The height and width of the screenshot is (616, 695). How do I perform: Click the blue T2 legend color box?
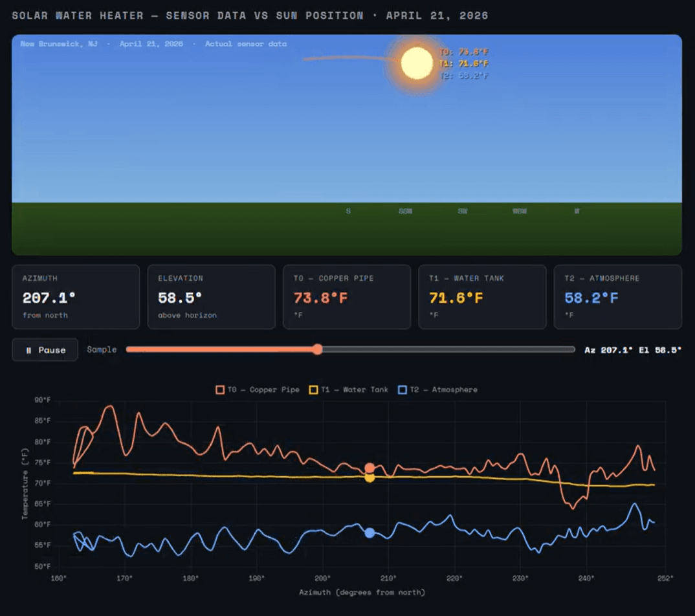coord(403,390)
